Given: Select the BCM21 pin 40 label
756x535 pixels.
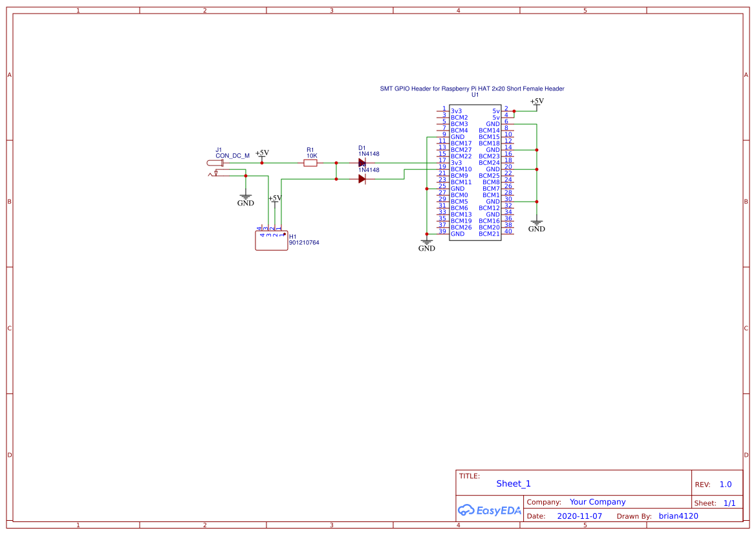Looking at the screenshot, I should 490,233.
